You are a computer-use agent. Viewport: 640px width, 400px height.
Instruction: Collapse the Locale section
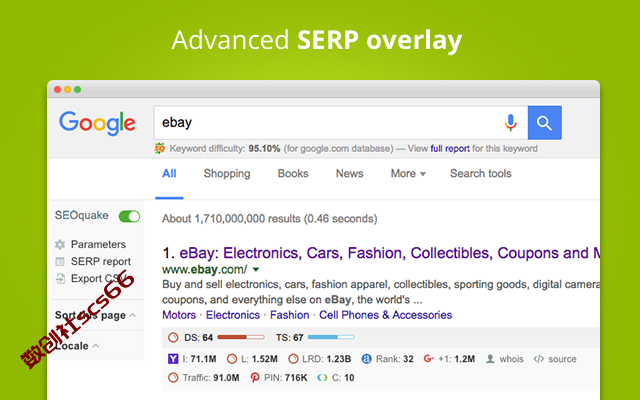click(x=96, y=346)
